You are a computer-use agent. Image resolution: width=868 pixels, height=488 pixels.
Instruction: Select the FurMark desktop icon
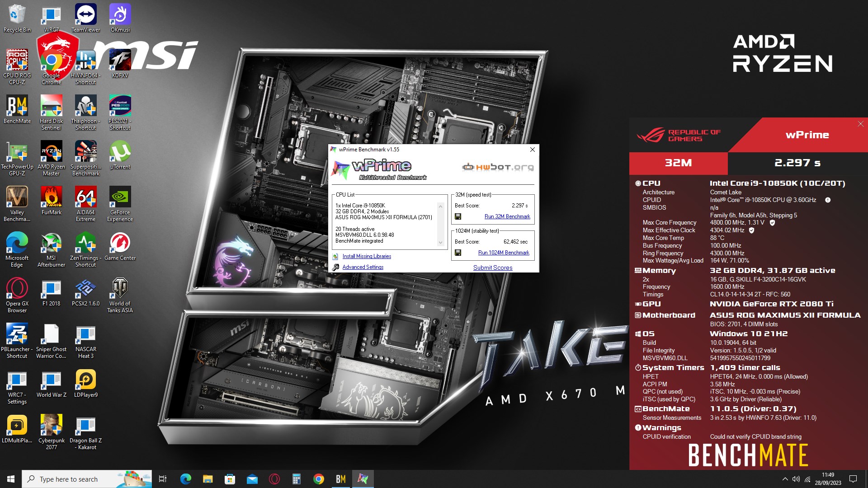pos(52,201)
